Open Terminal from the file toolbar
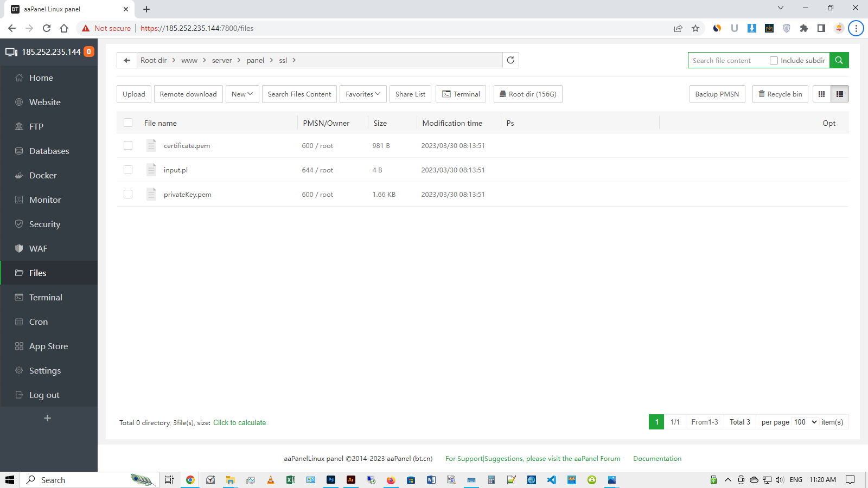The image size is (868, 488). pos(461,94)
